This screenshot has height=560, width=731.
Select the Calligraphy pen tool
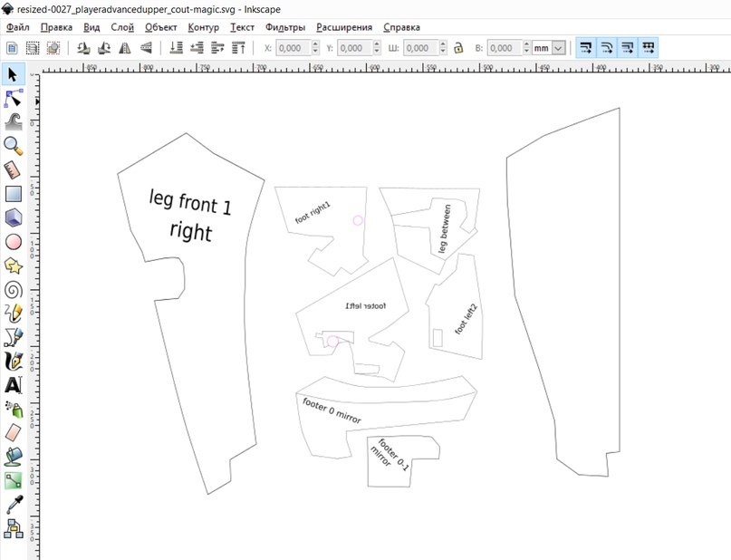pos(13,362)
